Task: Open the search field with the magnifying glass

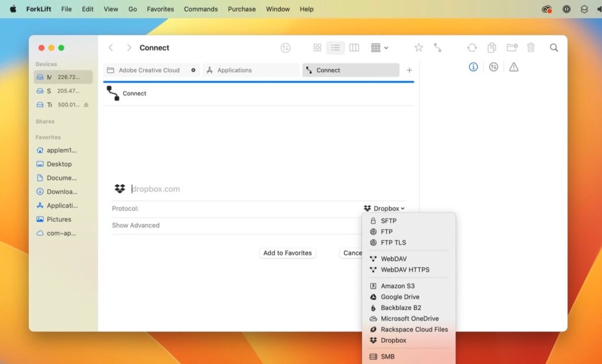Action: point(553,48)
